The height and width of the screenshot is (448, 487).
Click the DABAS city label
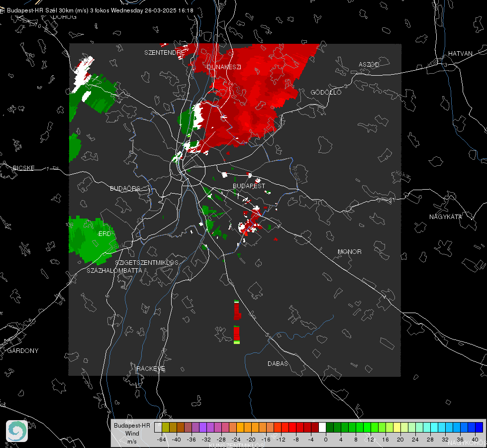[x=278, y=363]
